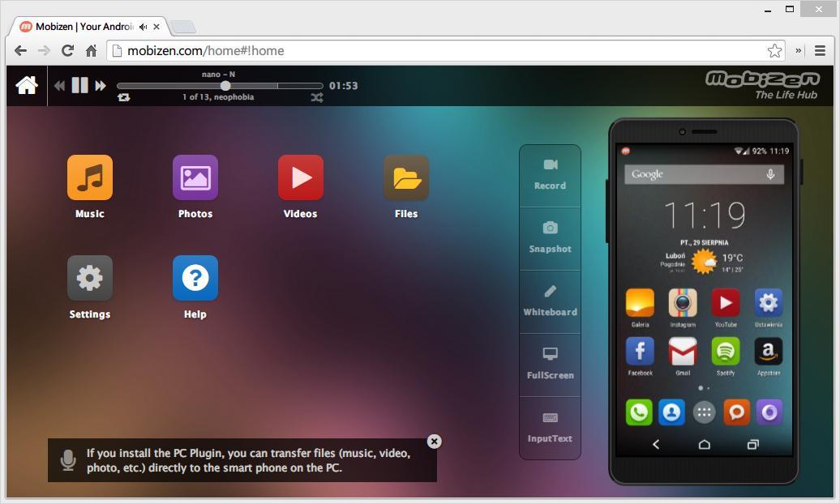Open the InputText tool
Screen dimensions: 840x504
550,428
